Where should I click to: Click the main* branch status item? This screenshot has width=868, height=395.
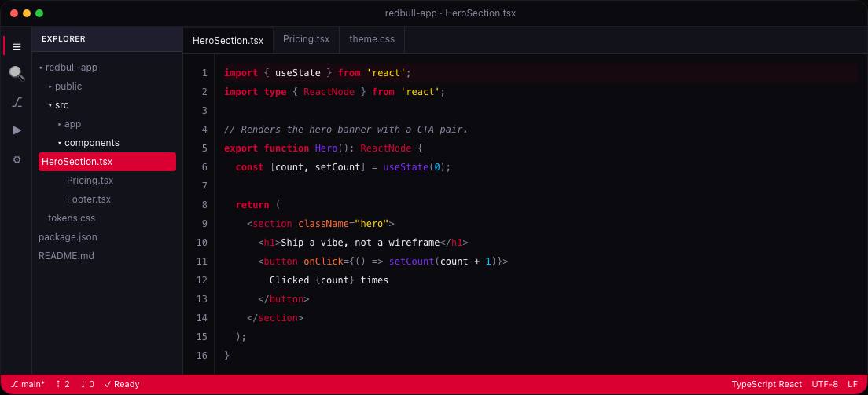coord(28,384)
